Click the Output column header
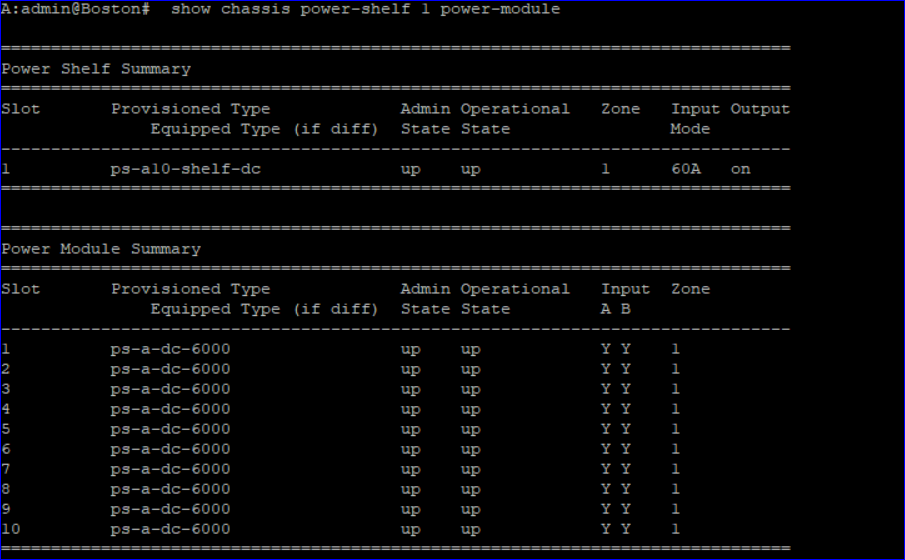Screen dimensions: 905x560 click(759, 109)
